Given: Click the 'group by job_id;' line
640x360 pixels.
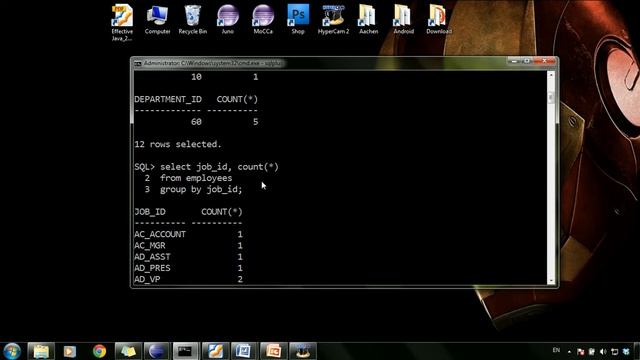Looking at the screenshot, I should click(x=201, y=189).
